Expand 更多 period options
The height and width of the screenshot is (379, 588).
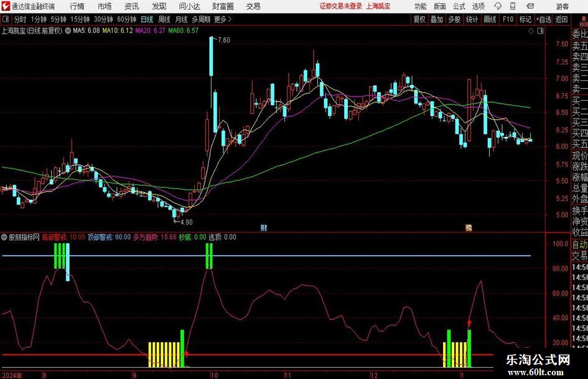223,19
